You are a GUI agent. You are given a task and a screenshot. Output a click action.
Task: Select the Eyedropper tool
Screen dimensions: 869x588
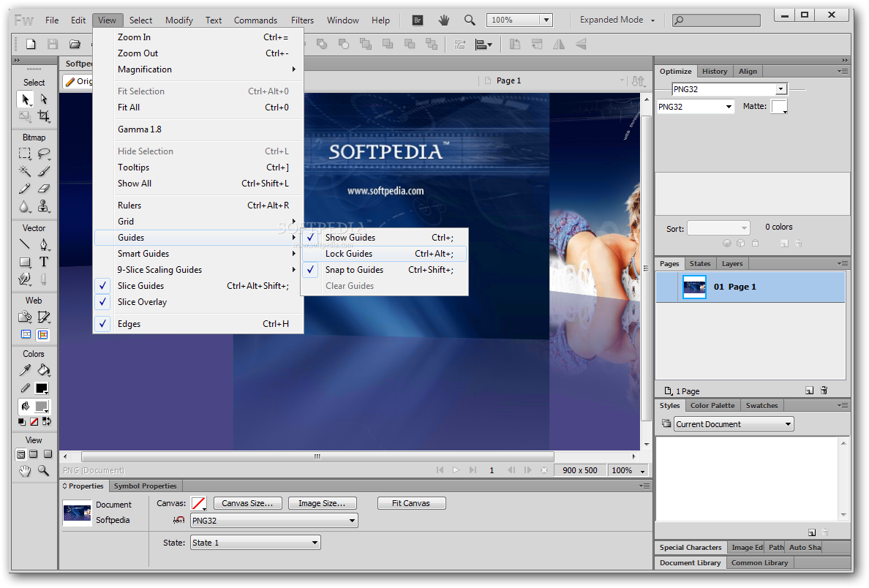(x=25, y=369)
